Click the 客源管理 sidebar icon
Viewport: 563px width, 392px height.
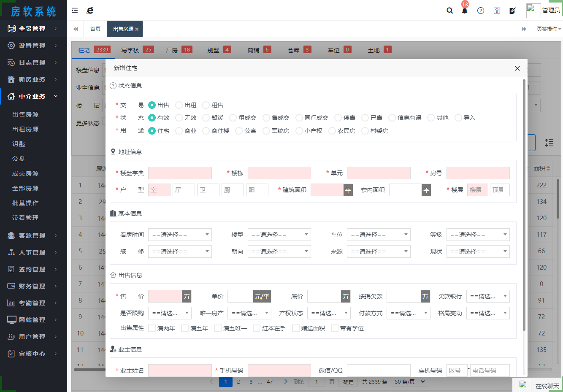11,235
